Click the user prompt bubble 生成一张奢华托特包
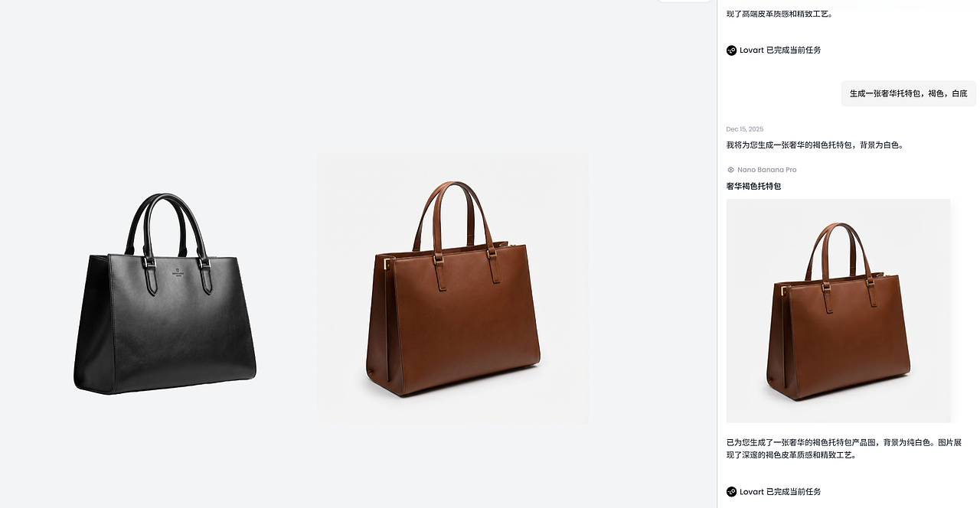Viewport: 980px width, 508px height. pos(908,94)
